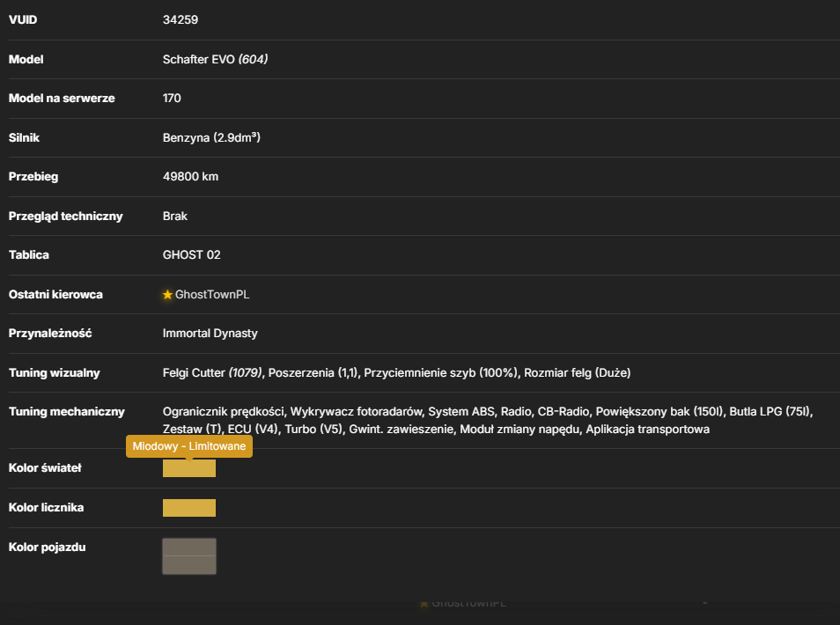The image size is (840, 625).
Task: Click the ECU (V4) tuning entry
Action: pyautogui.click(x=253, y=430)
